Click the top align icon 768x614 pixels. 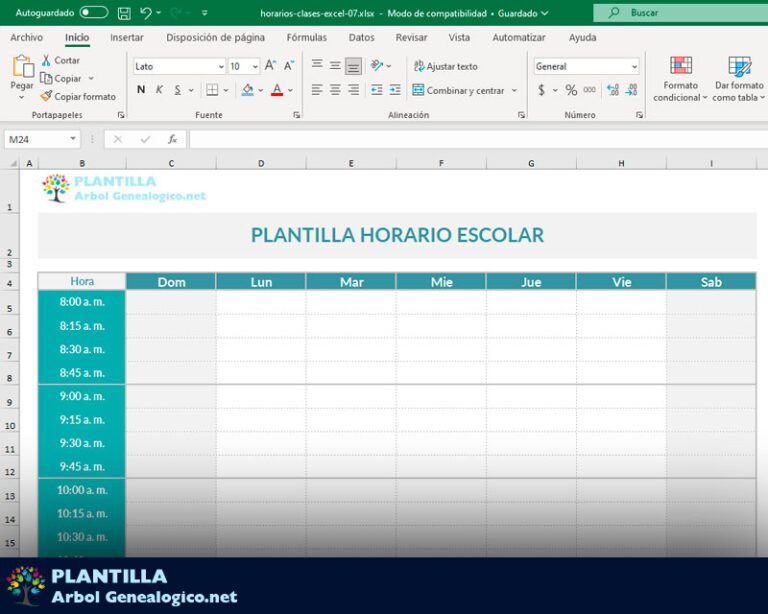(x=317, y=65)
